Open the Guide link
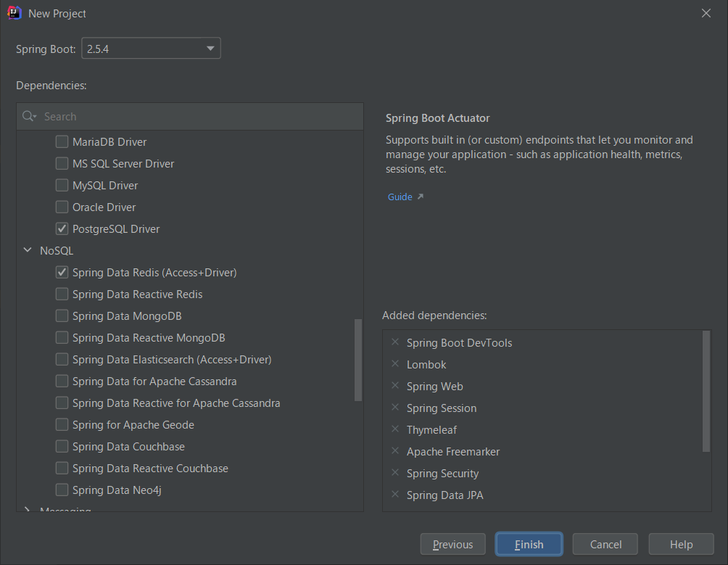 [x=400, y=197]
